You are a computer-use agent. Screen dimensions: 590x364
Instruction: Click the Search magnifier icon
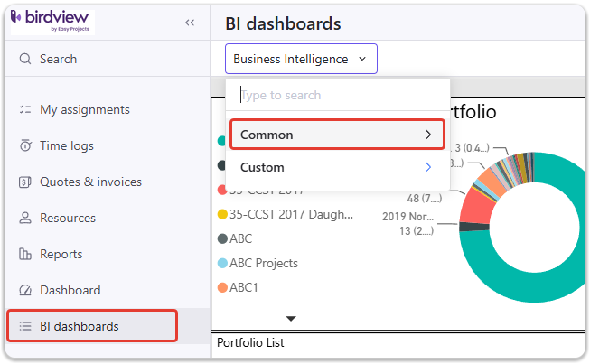pos(25,59)
